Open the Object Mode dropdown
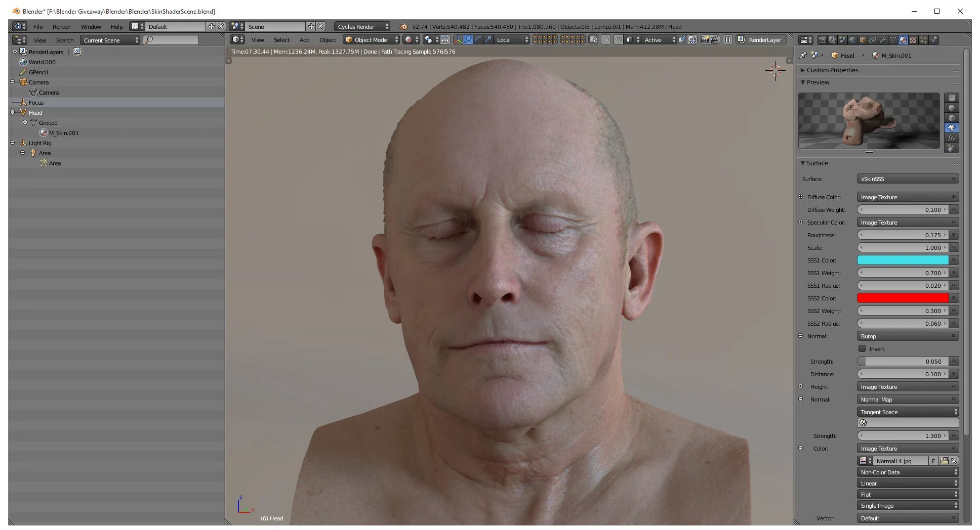Screen dimensions: 980x530 (x=372, y=40)
